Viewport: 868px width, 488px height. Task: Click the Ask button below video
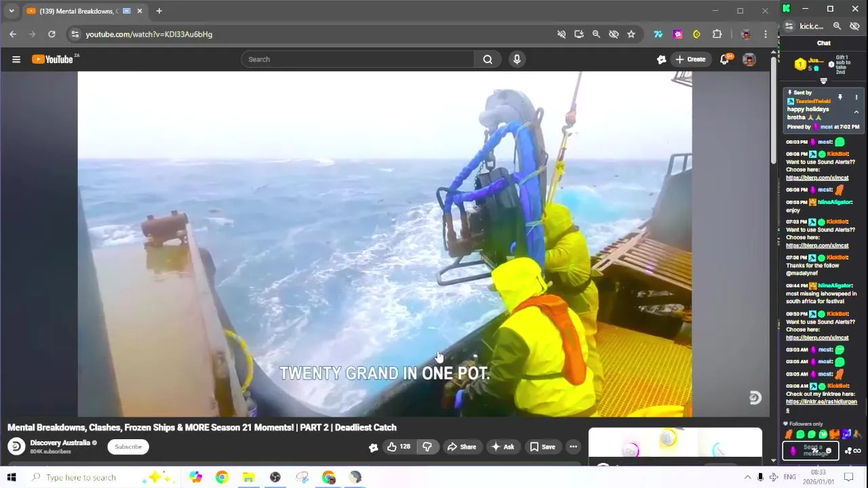502,447
